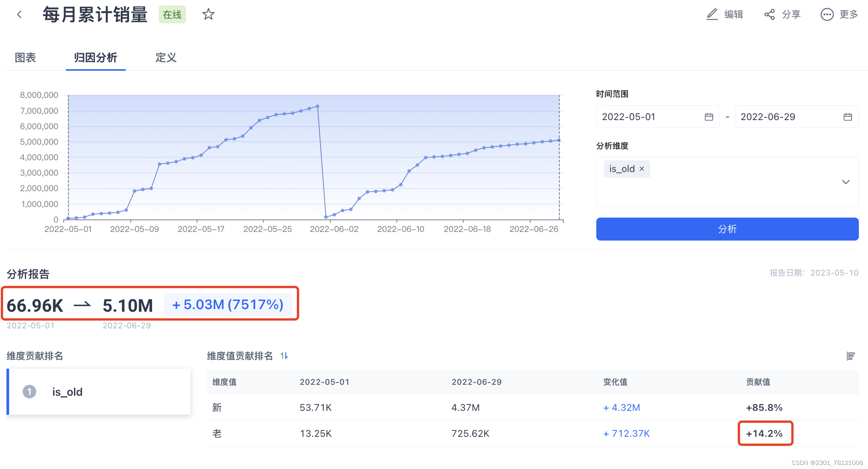
Task: Click the 2022-05-17 x-axis label
Action: coord(201,229)
